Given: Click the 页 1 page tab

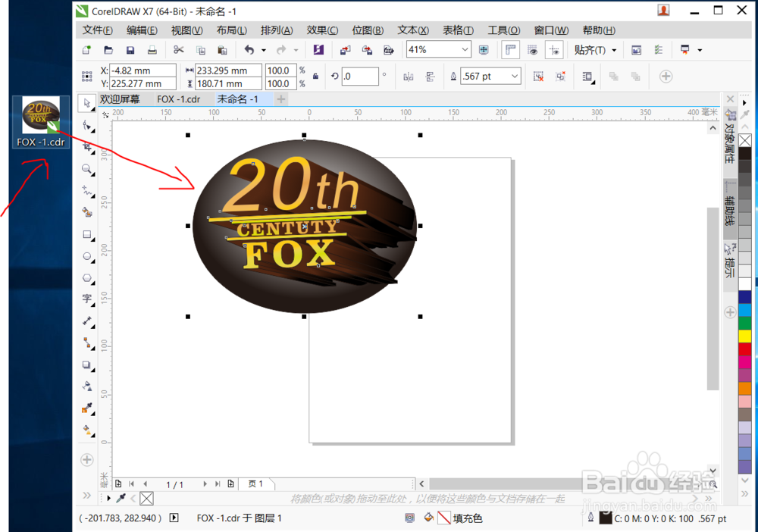Looking at the screenshot, I should click(255, 483).
